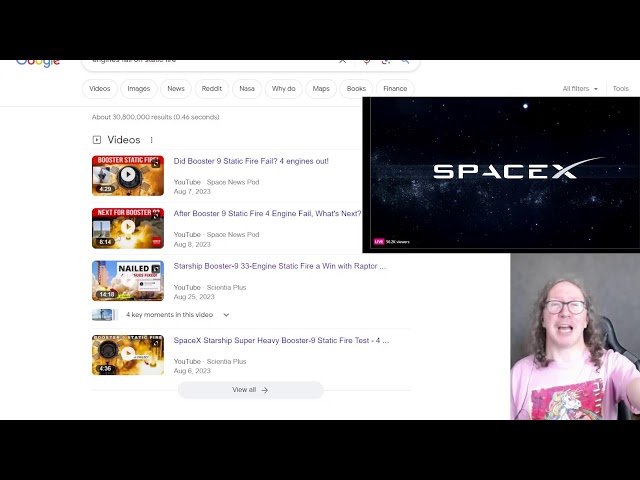Select the Nasa filter chip

coord(247,89)
